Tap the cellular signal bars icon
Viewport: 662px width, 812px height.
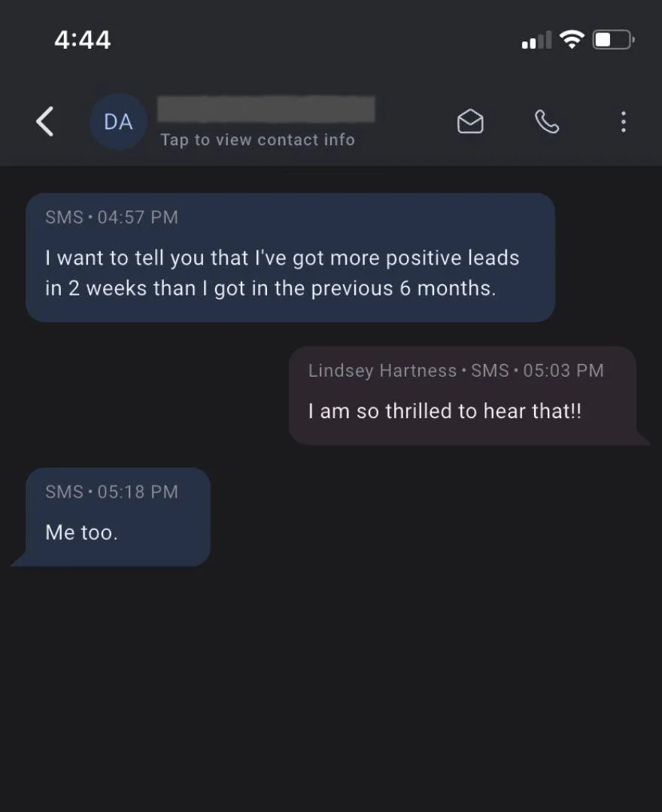point(536,40)
